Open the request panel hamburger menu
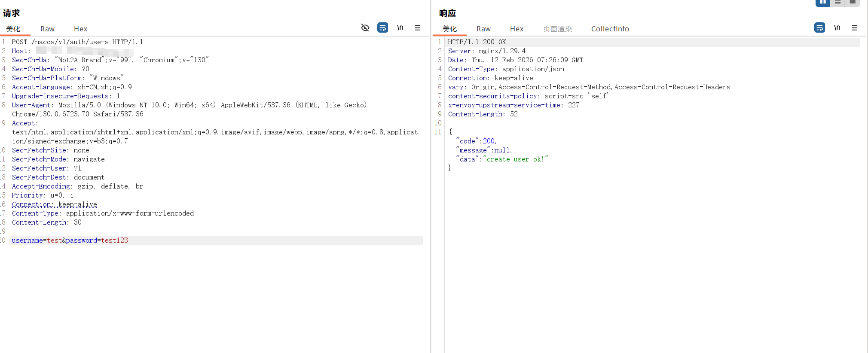868x353 pixels. [417, 28]
